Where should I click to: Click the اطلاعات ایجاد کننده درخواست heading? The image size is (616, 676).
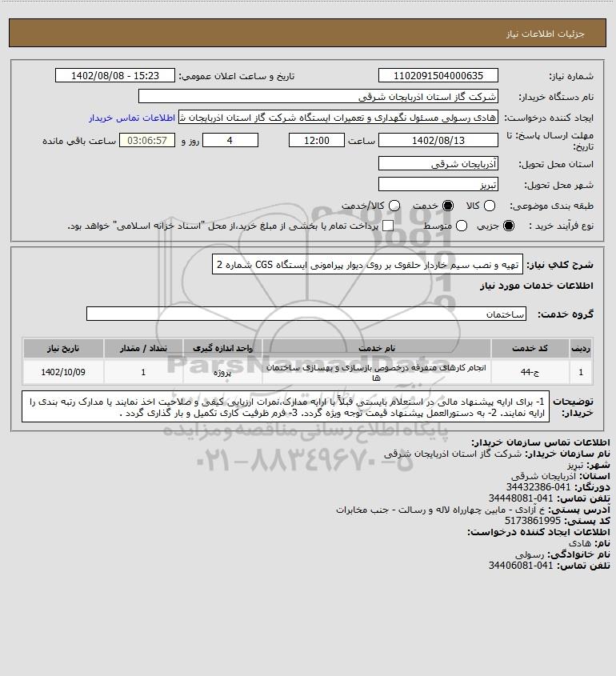tap(539, 532)
